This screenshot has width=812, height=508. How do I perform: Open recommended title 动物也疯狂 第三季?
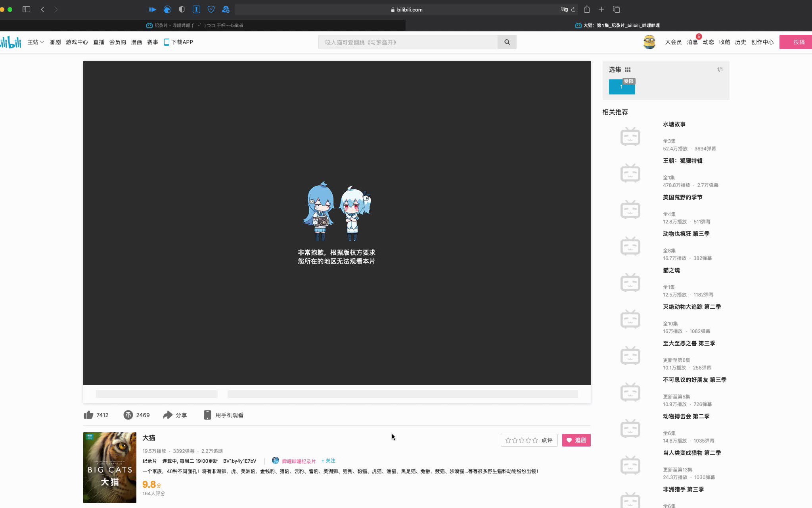(686, 234)
